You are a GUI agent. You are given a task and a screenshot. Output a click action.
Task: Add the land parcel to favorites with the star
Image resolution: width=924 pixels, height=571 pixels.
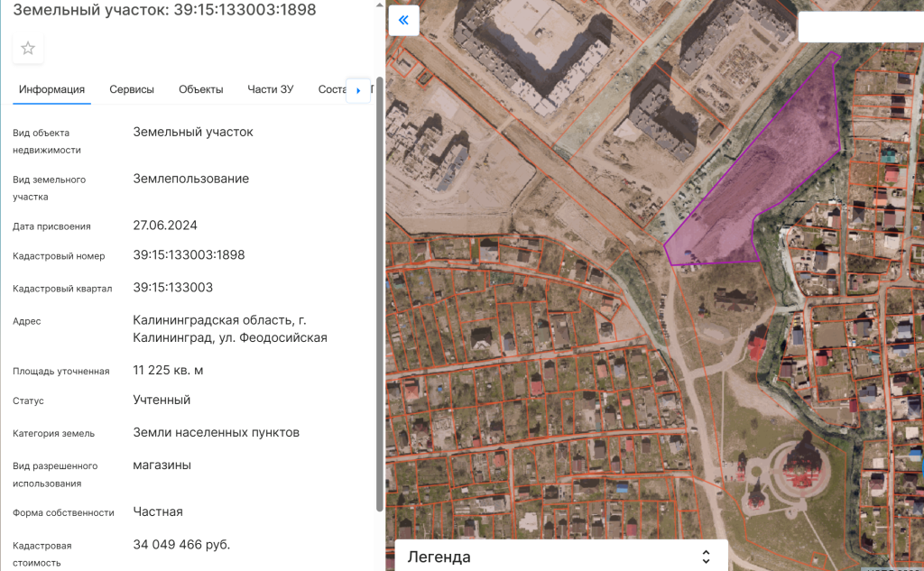pos(28,49)
